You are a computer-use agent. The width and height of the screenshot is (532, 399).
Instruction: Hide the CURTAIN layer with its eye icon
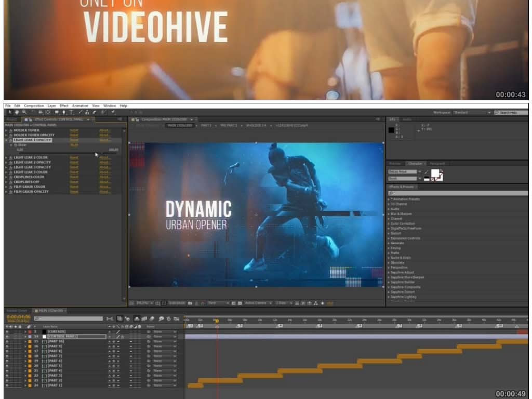point(7,331)
